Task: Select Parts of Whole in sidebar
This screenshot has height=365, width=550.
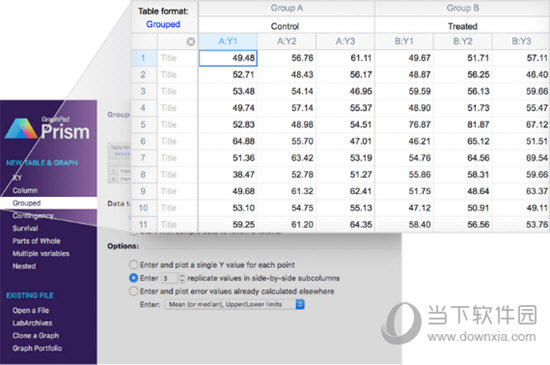Action: tap(36, 241)
